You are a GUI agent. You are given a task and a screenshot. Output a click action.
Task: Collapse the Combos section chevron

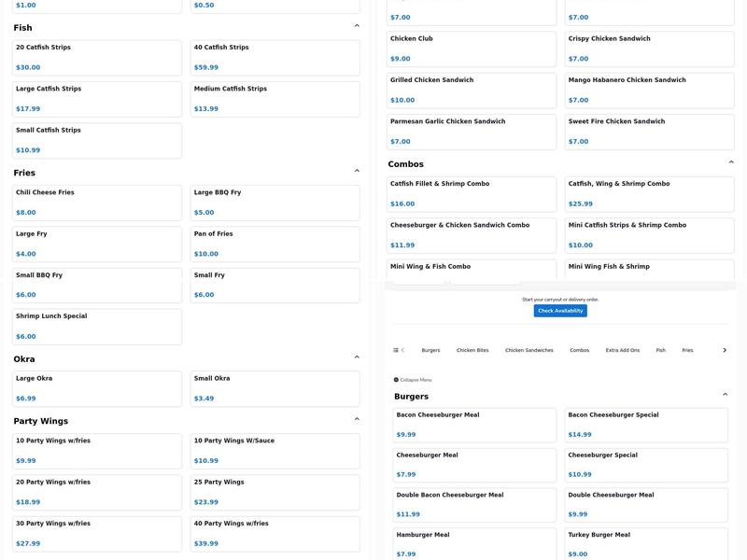(x=731, y=162)
